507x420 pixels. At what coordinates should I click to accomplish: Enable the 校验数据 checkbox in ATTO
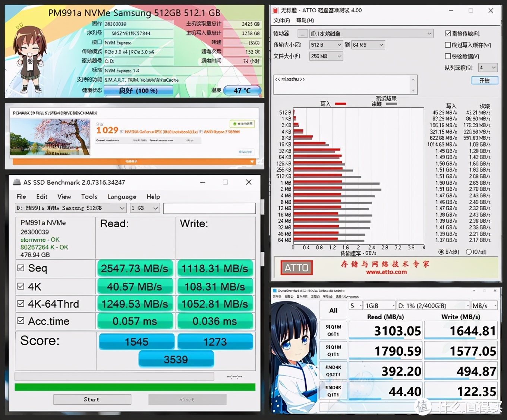(448, 56)
